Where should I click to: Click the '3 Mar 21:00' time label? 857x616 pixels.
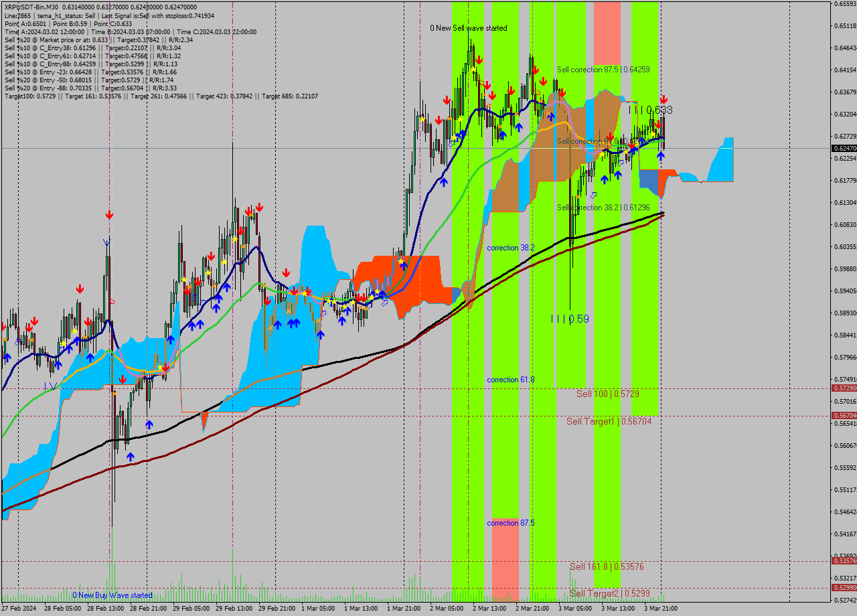(x=661, y=609)
